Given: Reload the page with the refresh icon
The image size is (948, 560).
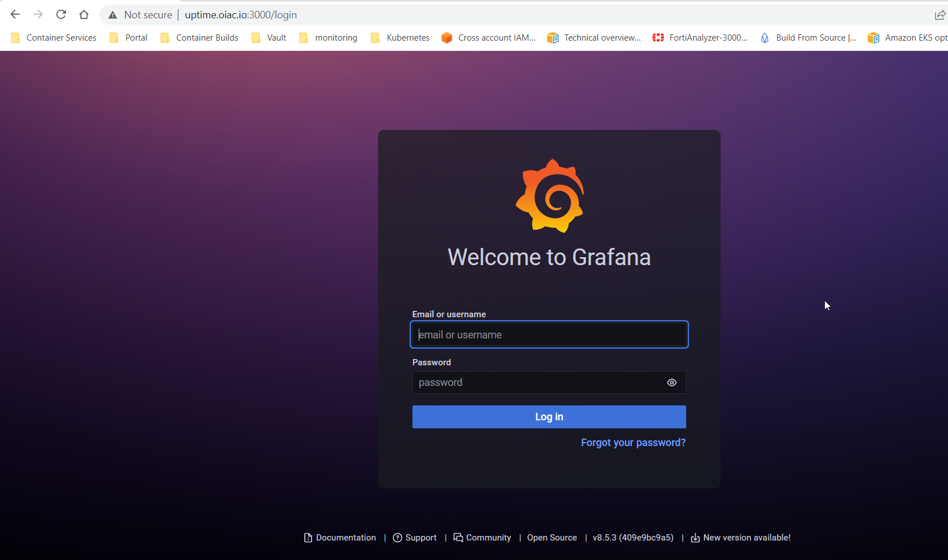Looking at the screenshot, I should click(x=61, y=14).
